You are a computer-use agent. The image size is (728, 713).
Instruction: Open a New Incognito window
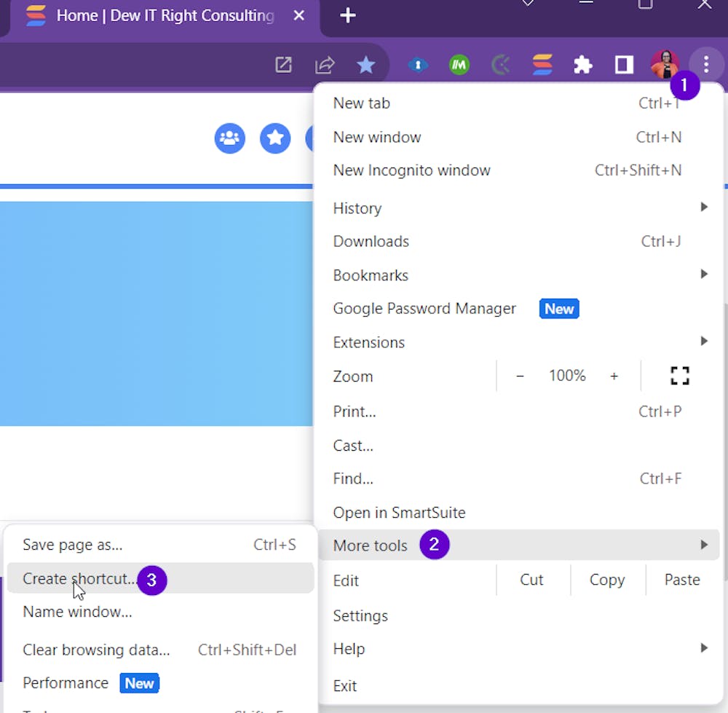click(x=411, y=170)
